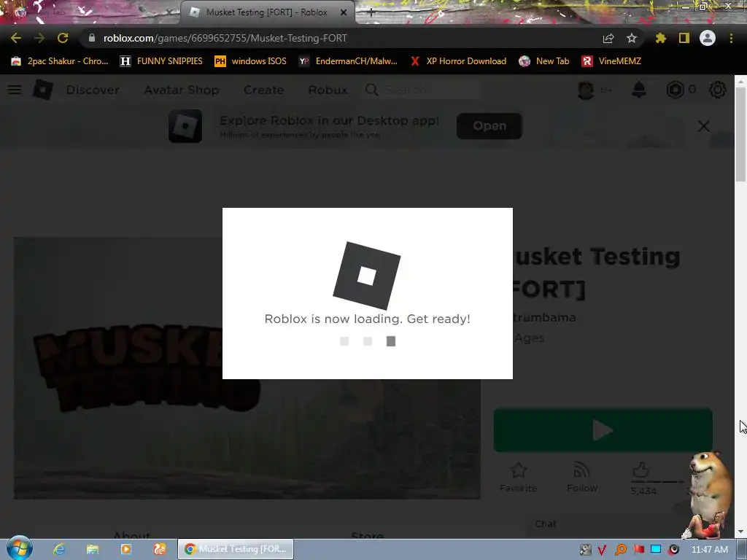Viewport: 747px width, 560px height.
Task: Like the game with thumbs-up icon
Action: click(641, 470)
